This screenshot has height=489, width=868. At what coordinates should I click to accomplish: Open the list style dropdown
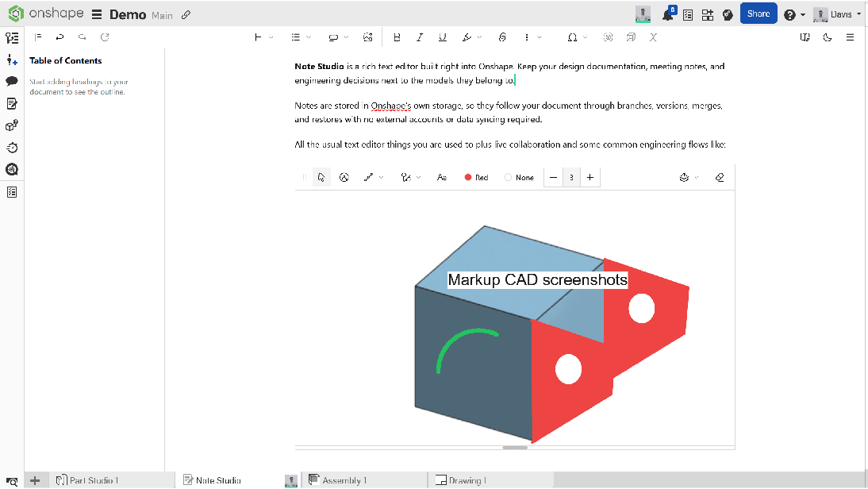pyautogui.click(x=301, y=37)
